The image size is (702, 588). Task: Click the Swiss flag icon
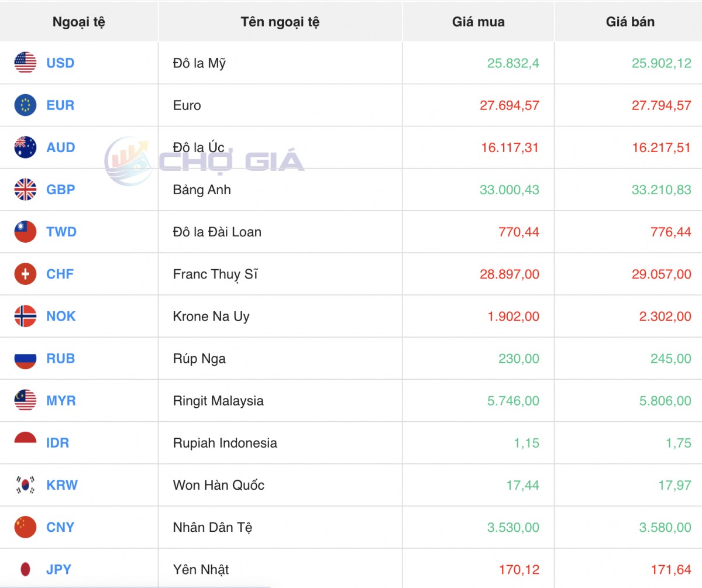coord(25,274)
